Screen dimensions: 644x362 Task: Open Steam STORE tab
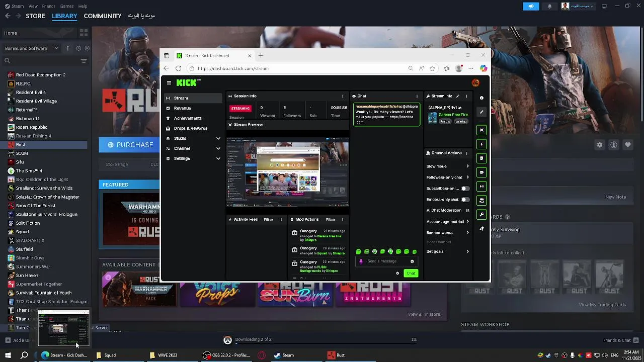point(35,16)
